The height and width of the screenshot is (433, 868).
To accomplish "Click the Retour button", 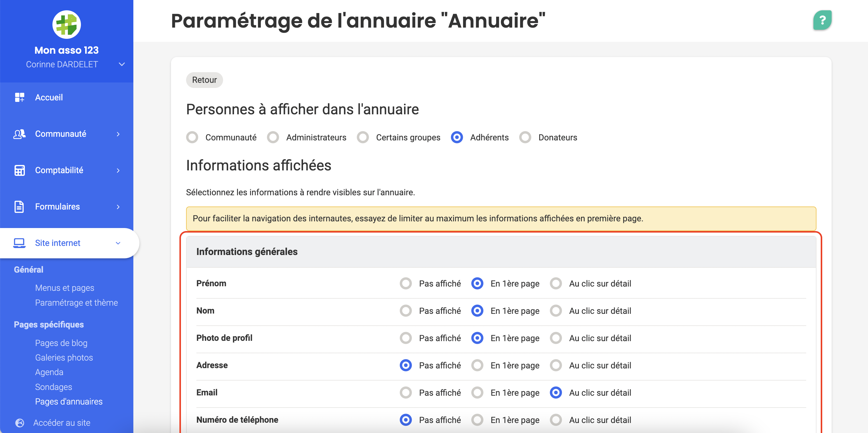I will [204, 80].
